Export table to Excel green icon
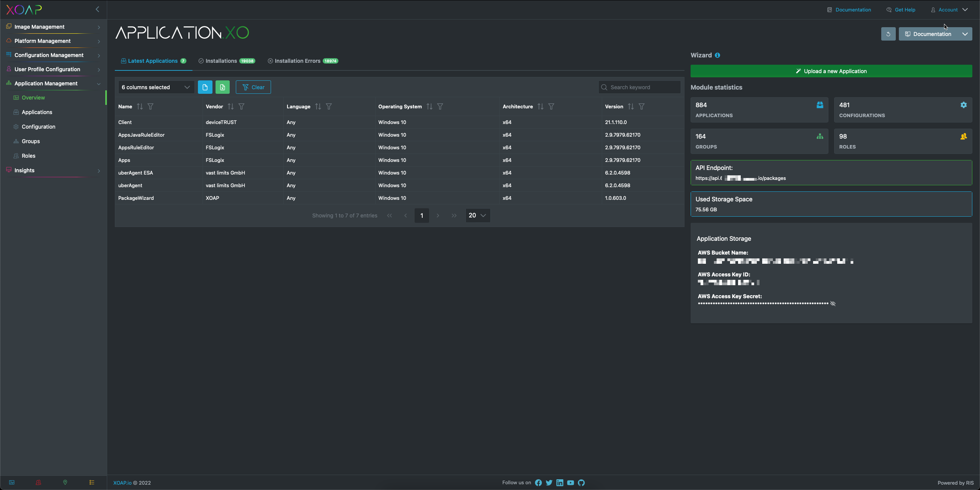Screen dimensions: 980x490 click(x=222, y=87)
